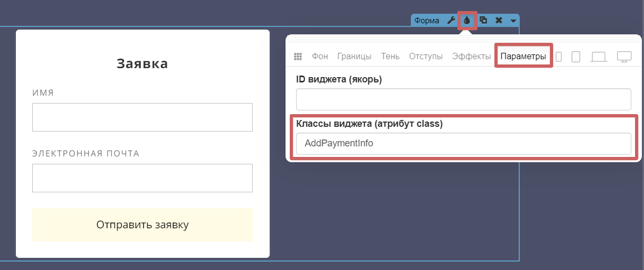The image size is (644, 270).
Task: Click the grid icon in style panel
Action: click(298, 57)
